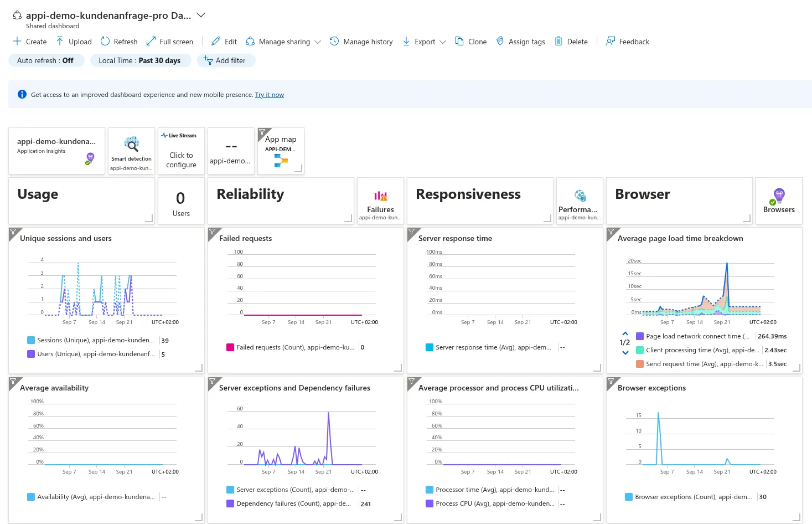
Task: Clone this dashboard
Action: point(471,42)
